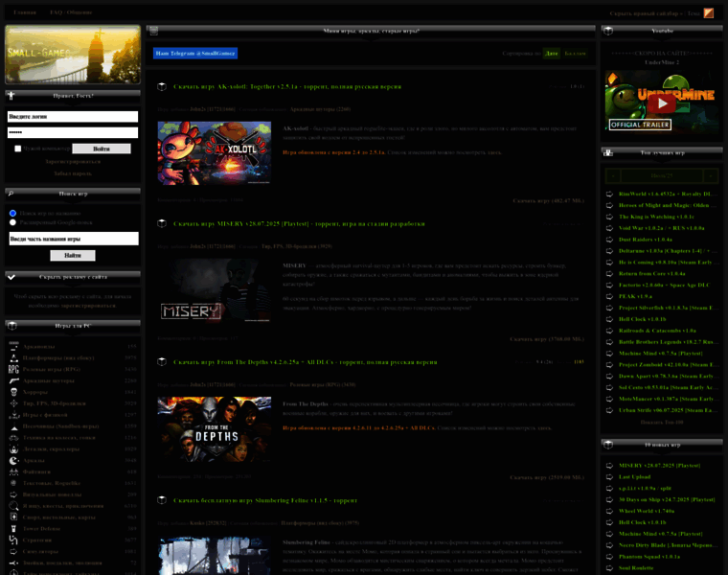Open the Техника на колесах car icon

[14, 438]
